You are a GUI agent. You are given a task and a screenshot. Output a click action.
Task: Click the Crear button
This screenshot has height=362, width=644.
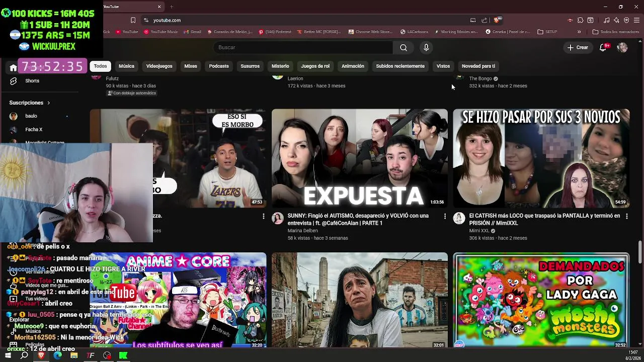click(578, 47)
